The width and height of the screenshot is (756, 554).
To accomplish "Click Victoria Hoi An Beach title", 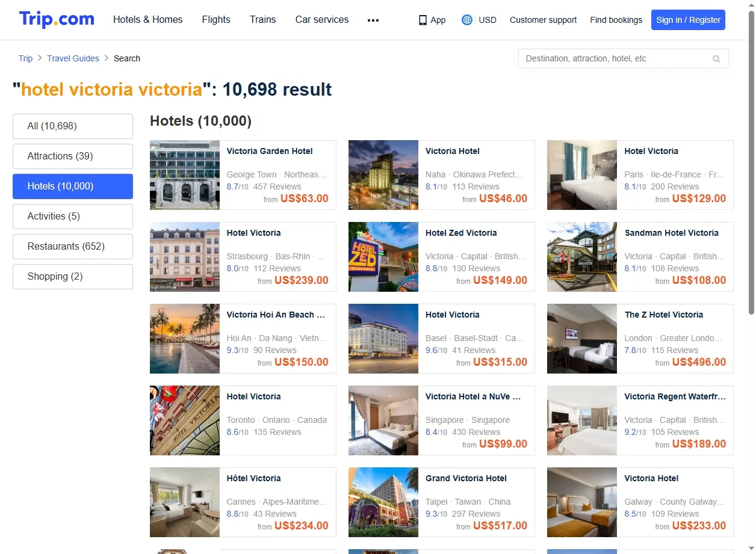I will click(276, 315).
